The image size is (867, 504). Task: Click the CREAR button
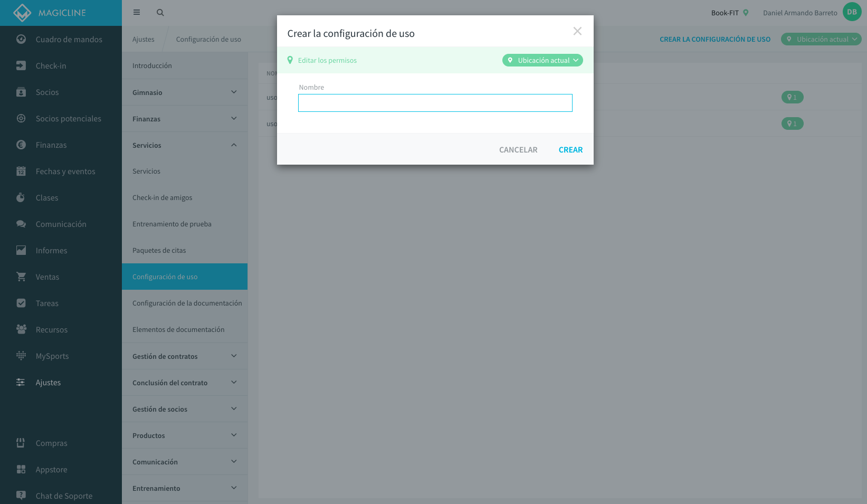(x=570, y=150)
